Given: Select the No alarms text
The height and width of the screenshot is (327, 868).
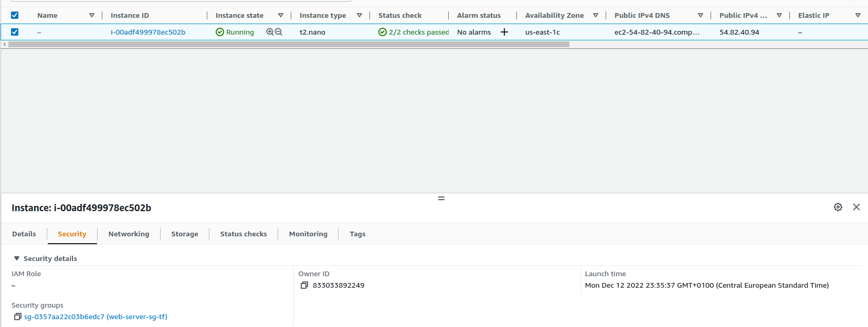Looking at the screenshot, I should (x=474, y=32).
